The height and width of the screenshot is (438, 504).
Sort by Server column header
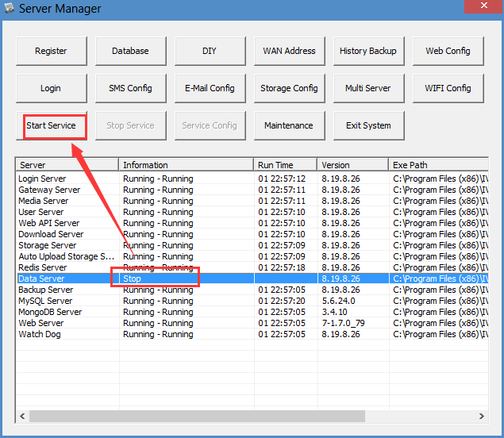point(67,165)
